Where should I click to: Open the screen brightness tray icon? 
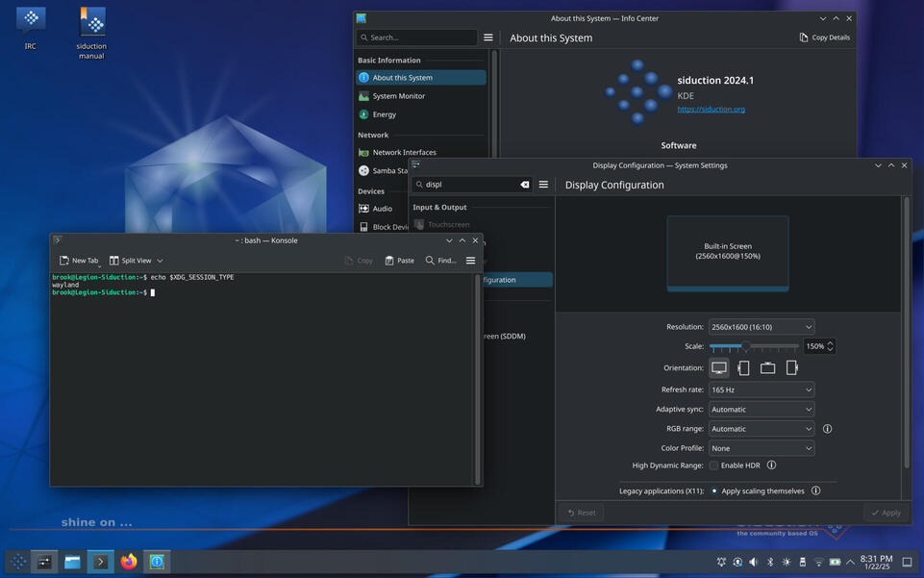[787, 562]
